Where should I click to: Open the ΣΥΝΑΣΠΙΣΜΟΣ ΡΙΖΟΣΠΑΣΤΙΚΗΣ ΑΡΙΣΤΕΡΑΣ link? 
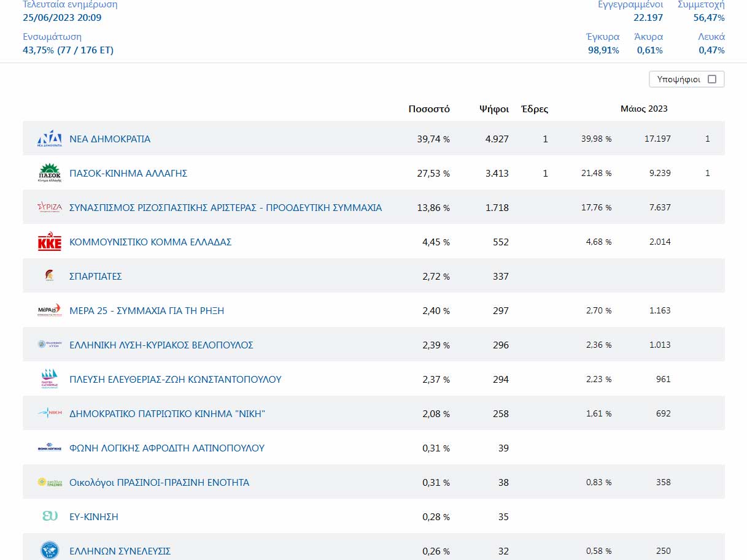pos(226,208)
